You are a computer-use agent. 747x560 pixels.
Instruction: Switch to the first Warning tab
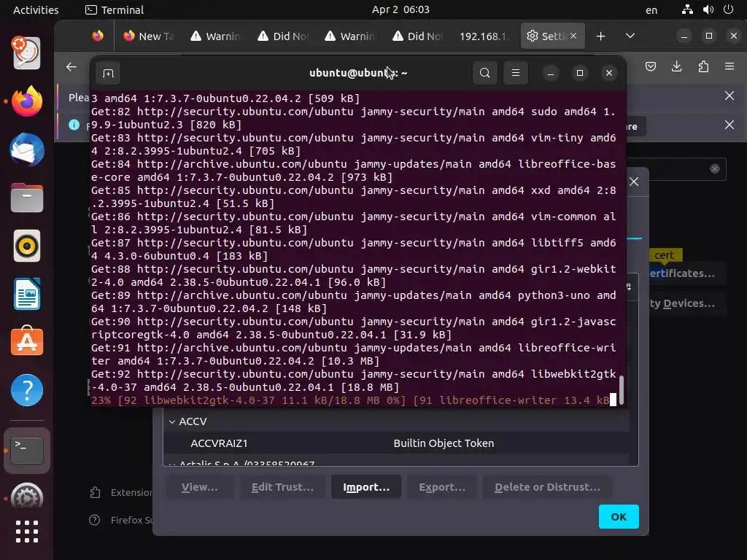tap(216, 36)
